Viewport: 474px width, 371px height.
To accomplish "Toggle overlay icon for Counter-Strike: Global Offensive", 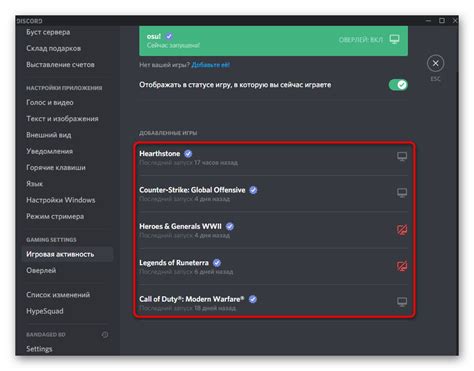I will 402,193.
